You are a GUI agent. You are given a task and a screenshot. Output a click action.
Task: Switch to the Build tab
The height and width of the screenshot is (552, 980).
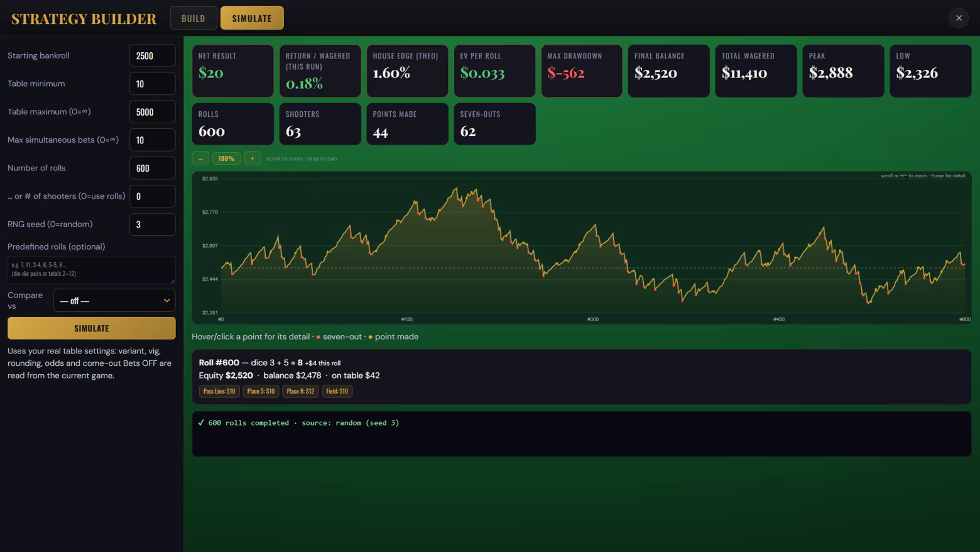pyautogui.click(x=193, y=18)
